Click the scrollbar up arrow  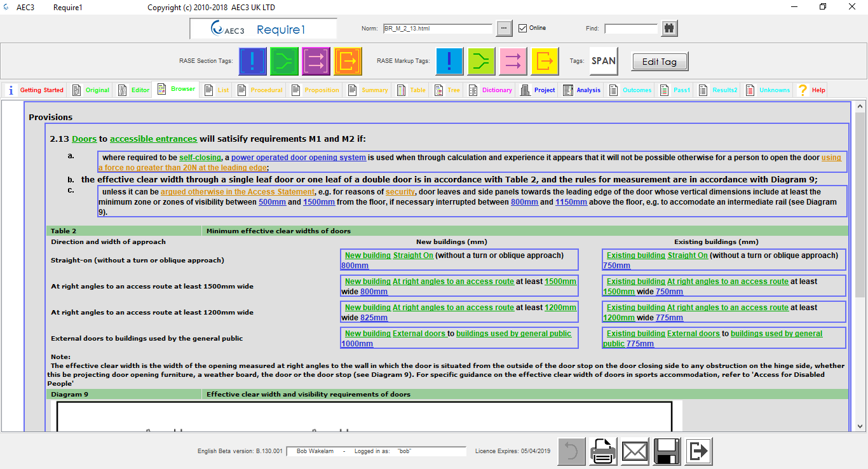click(x=860, y=107)
